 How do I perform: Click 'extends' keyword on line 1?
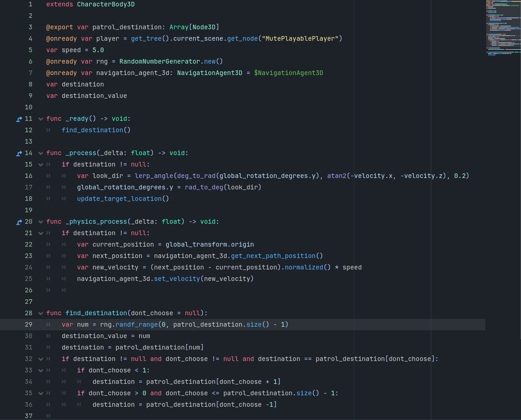click(x=60, y=4)
